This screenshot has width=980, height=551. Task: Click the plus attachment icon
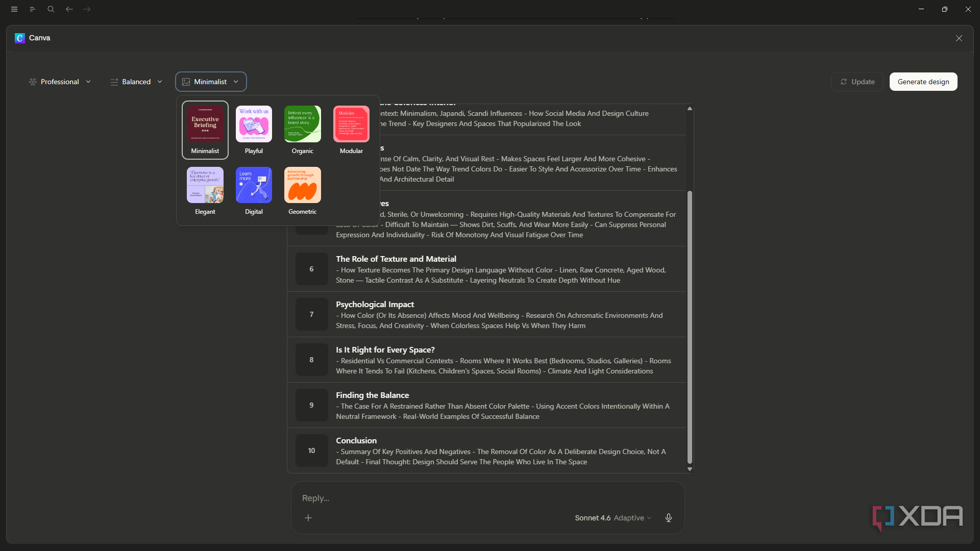coord(308,518)
